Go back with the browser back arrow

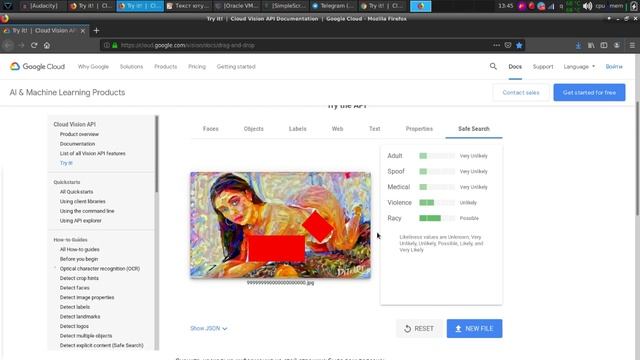point(8,45)
